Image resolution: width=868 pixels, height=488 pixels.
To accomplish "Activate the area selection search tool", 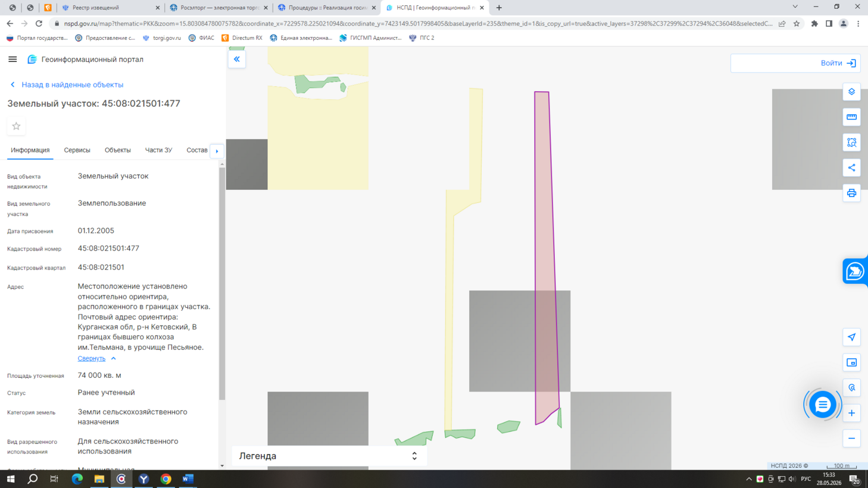I will pyautogui.click(x=851, y=142).
